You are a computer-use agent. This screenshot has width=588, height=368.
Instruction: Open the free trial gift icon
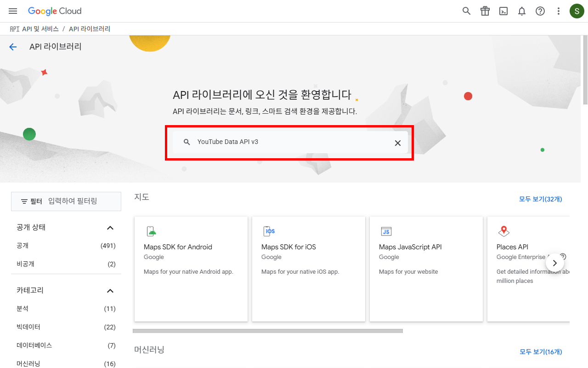point(485,11)
